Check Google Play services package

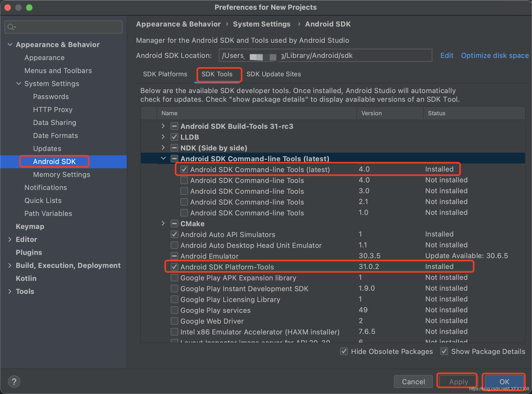click(x=174, y=310)
